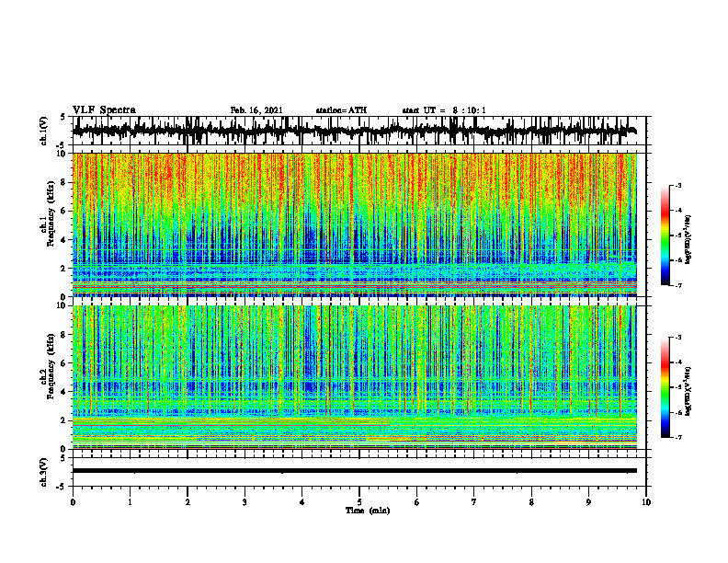Click the "-3" label on ch.1 color bar
The image size is (728, 563).
678,185
